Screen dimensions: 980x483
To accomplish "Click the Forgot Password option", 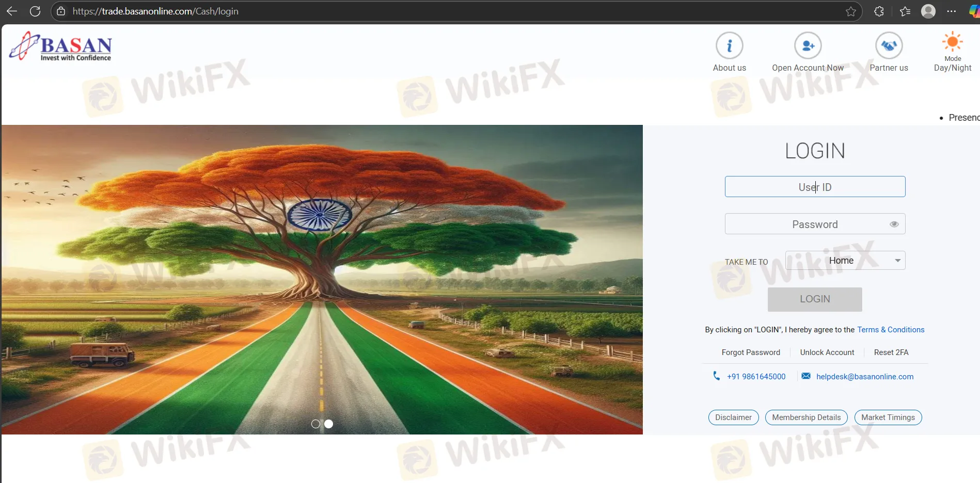I will coord(750,352).
